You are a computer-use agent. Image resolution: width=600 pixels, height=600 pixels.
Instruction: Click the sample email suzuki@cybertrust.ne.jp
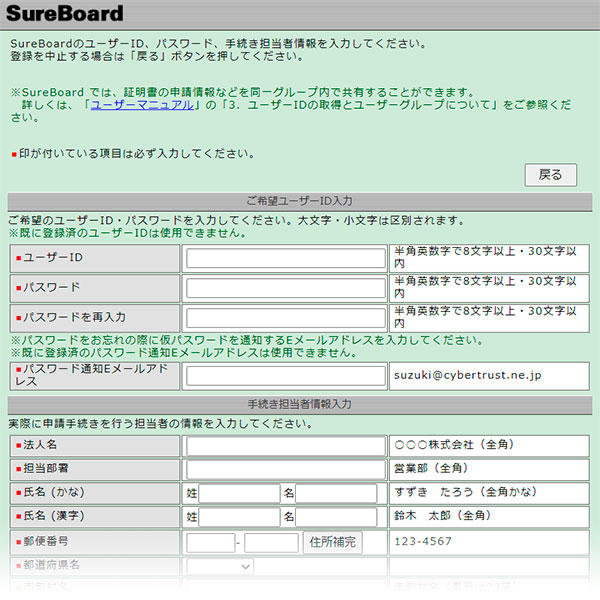467,376
